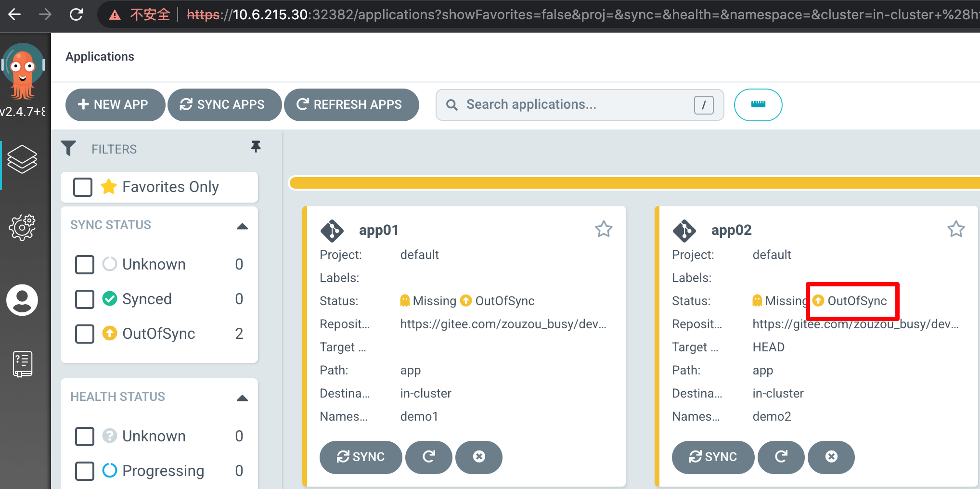Refresh app02 with its refresh button
This screenshot has width=980, height=489.
click(x=781, y=457)
